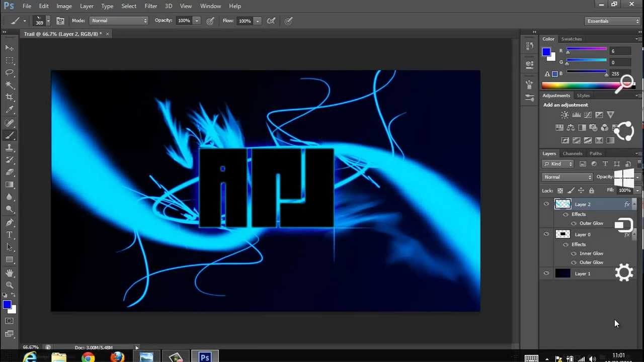Viewport: 644px width, 362px height.
Task: Open the Color panel flyout menu
Action: pyautogui.click(x=639, y=39)
